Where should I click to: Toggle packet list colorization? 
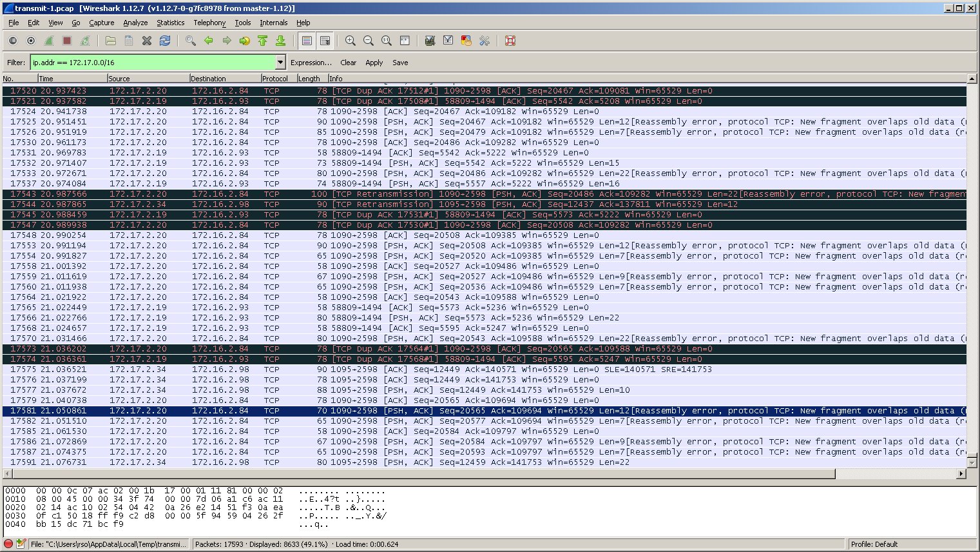tap(307, 41)
